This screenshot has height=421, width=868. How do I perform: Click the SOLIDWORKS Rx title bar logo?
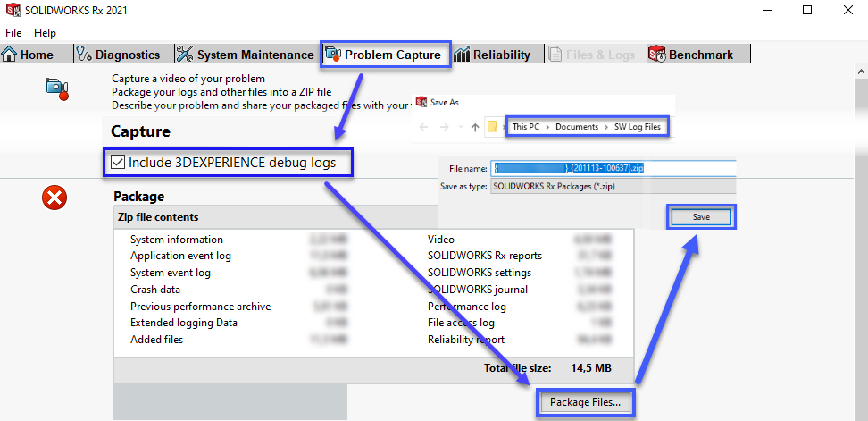point(13,10)
